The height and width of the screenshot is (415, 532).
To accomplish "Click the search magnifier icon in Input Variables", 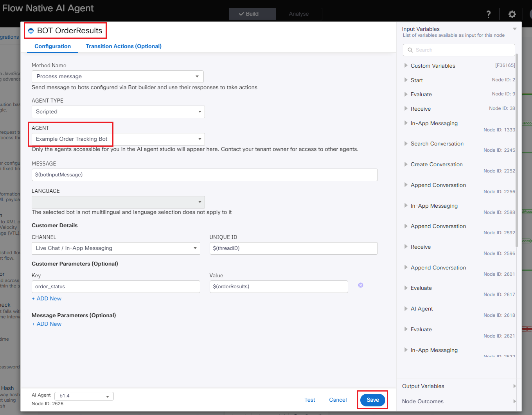I will point(410,50).
